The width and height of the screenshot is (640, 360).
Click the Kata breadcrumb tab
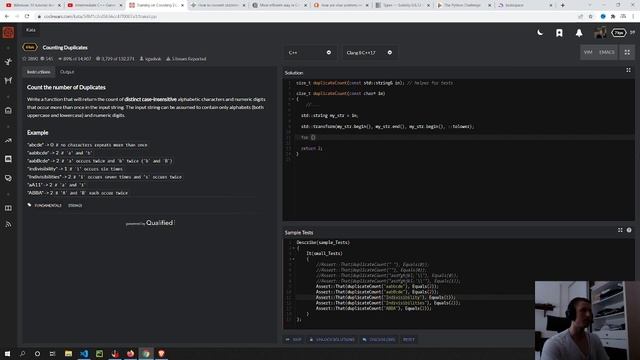tap(31, 30)
